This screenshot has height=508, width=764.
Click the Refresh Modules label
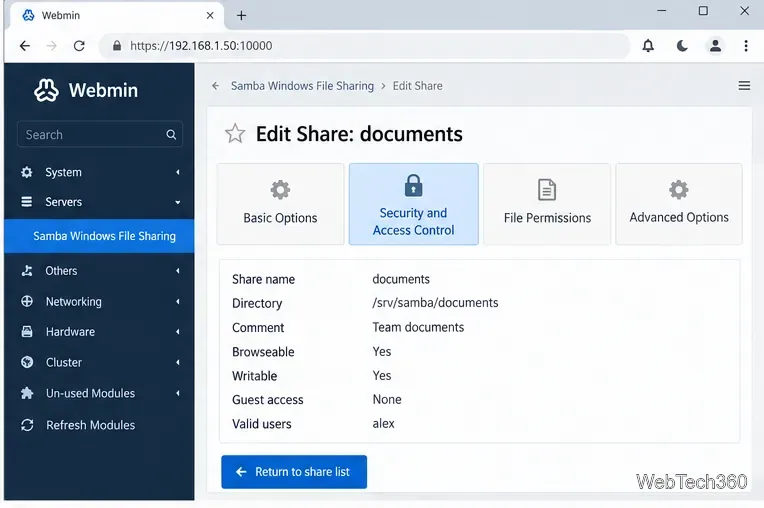[x=91, y=425]
